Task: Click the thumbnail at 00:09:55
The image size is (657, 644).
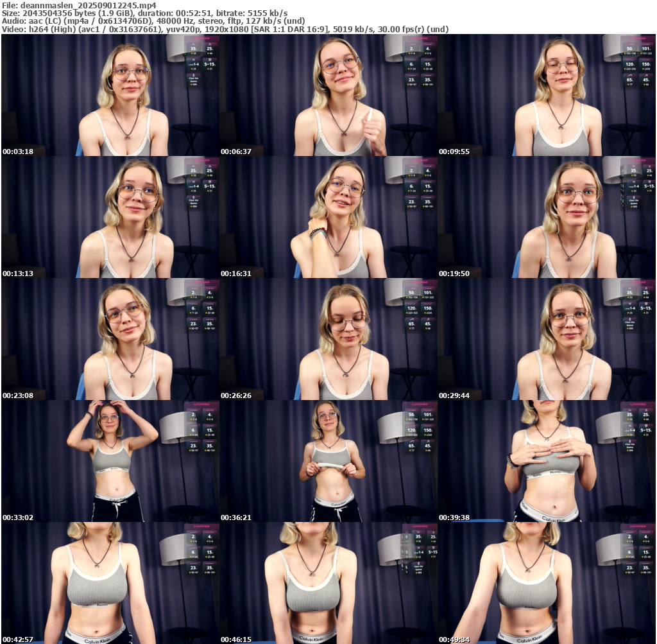Action: pyautogui.click(x=547, y=95)
